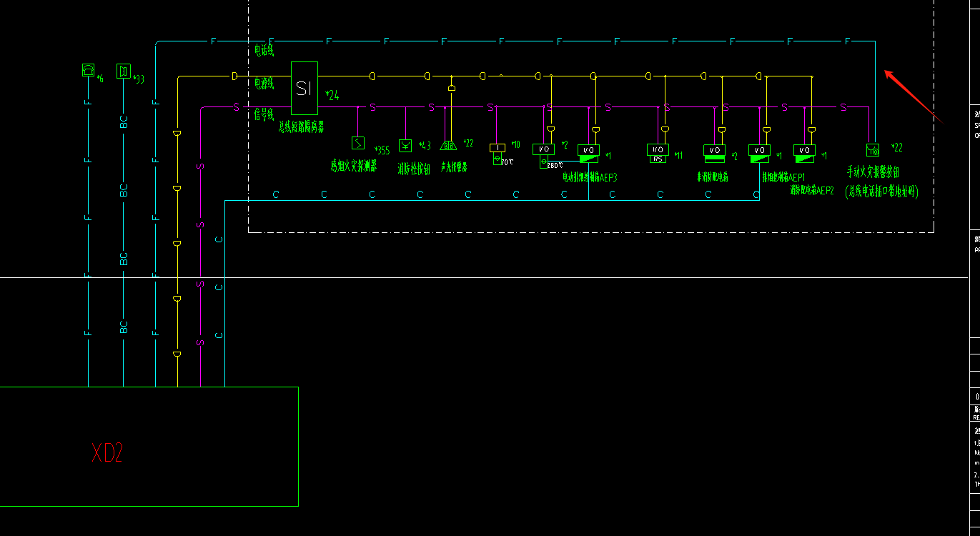980x536 pixels.
Task: Select the 280℃ temperature text
Action: coord(555,165)
